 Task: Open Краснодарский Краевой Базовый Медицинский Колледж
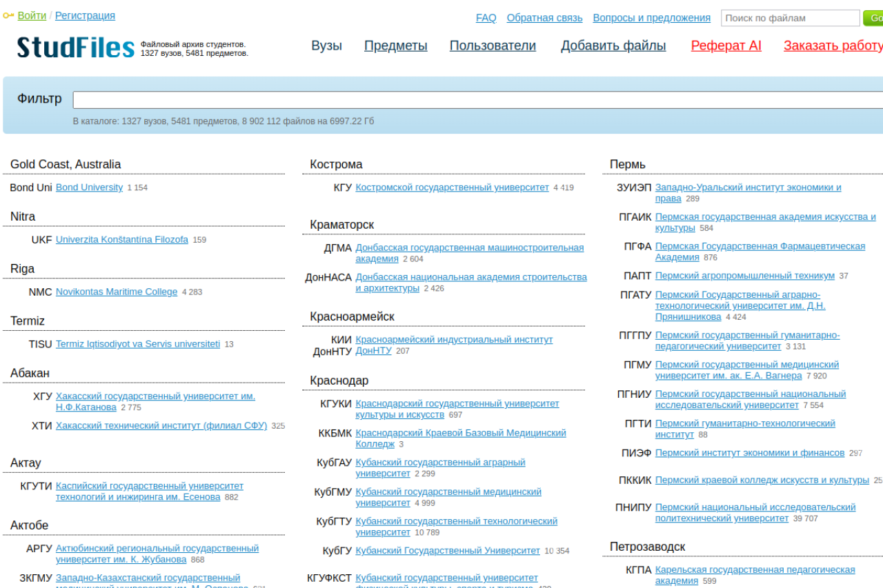[x=461, y=439]
